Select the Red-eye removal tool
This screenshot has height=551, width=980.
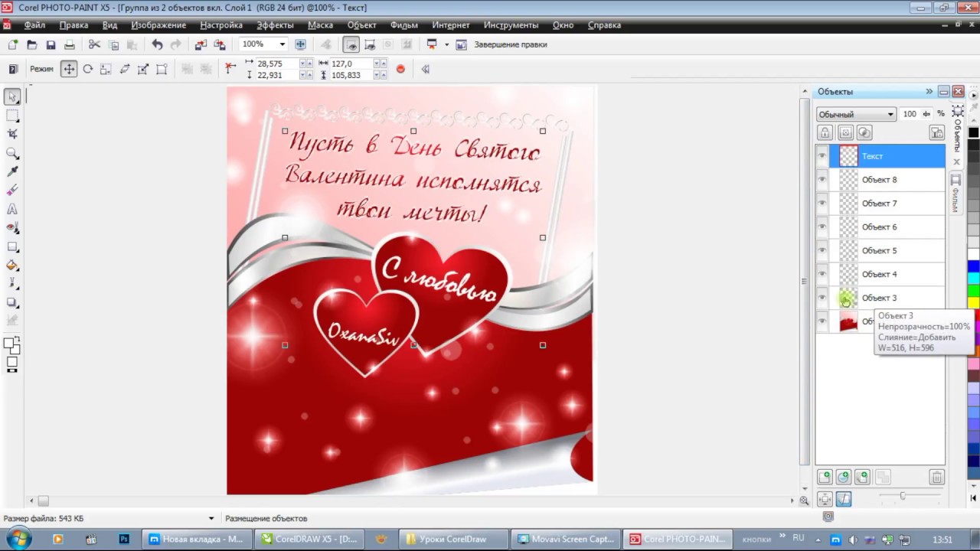[x=12, y=228]
